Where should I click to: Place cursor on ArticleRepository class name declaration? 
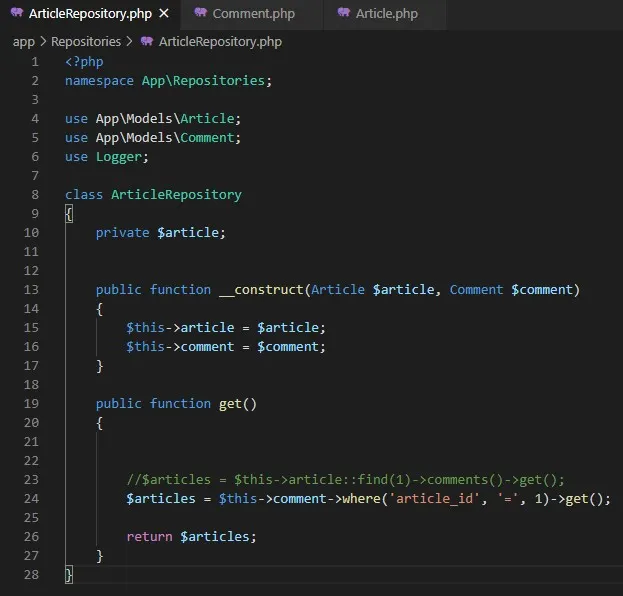176,195
